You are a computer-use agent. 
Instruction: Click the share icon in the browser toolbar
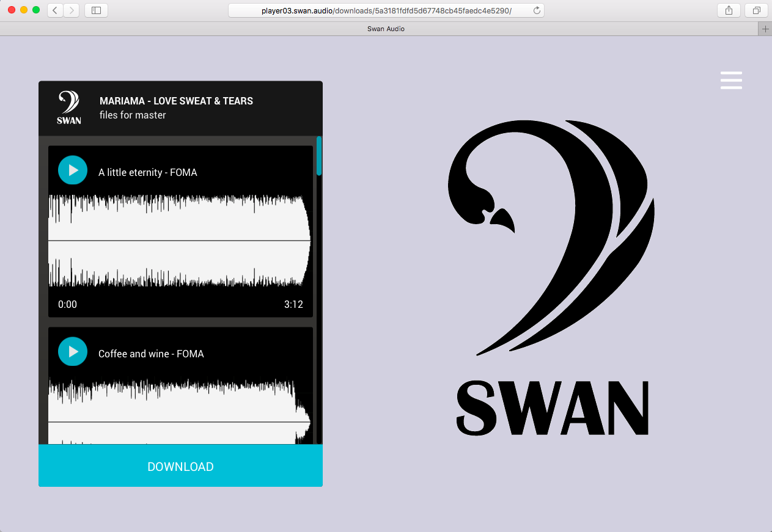pos(728,10)
